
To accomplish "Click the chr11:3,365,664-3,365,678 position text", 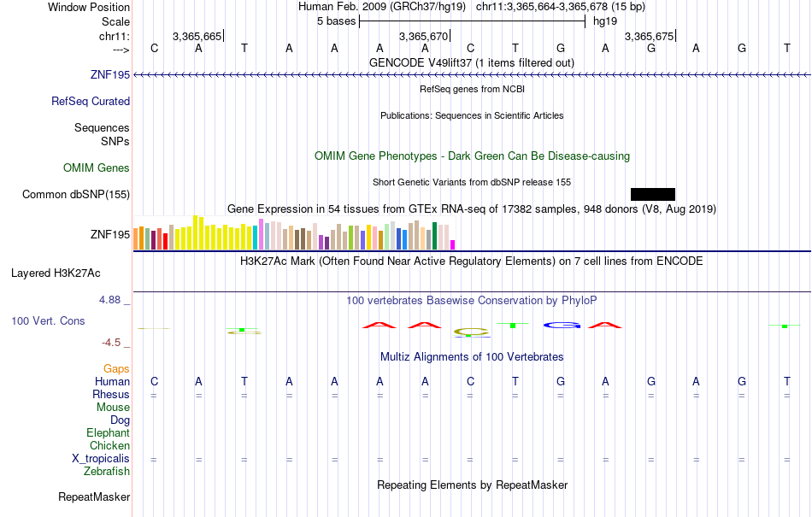I will click(561, 7).
